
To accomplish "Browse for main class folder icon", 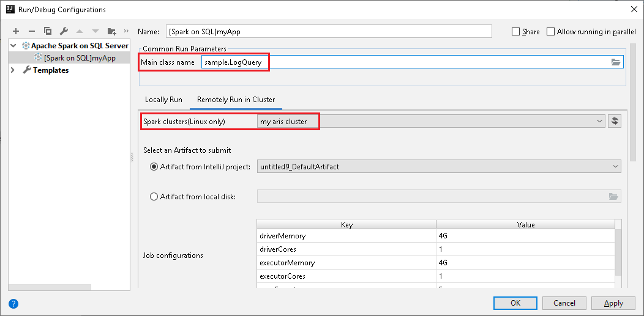I will tap(615, 62).
